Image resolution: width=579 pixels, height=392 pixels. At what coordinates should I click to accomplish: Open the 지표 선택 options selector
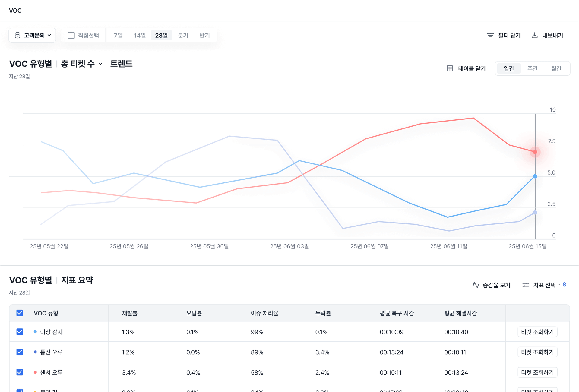pos(544,285)
